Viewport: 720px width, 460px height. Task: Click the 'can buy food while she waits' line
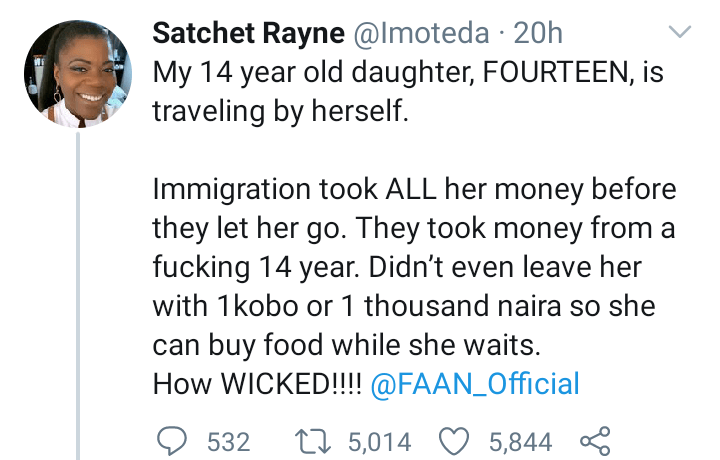tap(347, 345)
